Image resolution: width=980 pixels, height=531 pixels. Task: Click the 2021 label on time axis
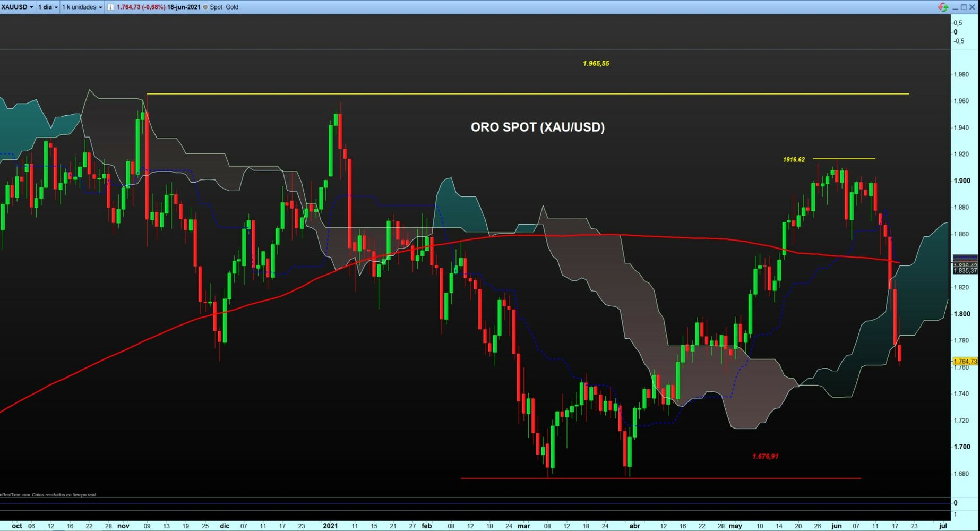330,526
